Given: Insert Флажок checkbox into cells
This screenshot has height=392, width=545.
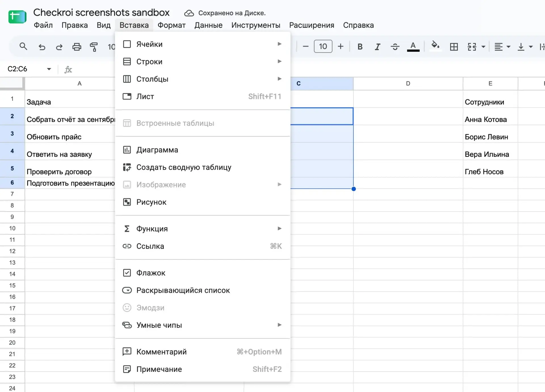Looking at the screenshot, I should [x=202, y=273].
